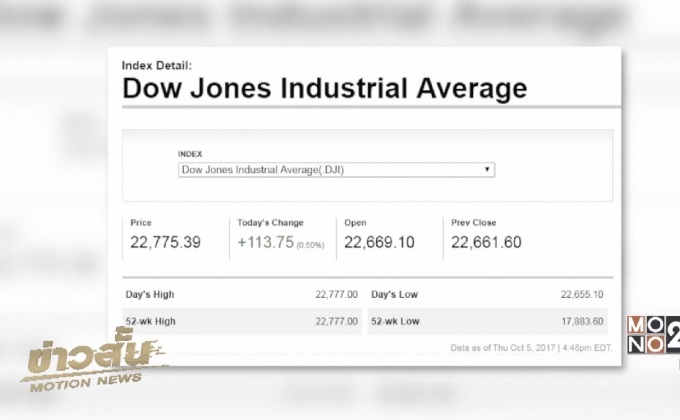
Task: Click the 52-wk Low value 17,883.60
Action: [582, 321]
